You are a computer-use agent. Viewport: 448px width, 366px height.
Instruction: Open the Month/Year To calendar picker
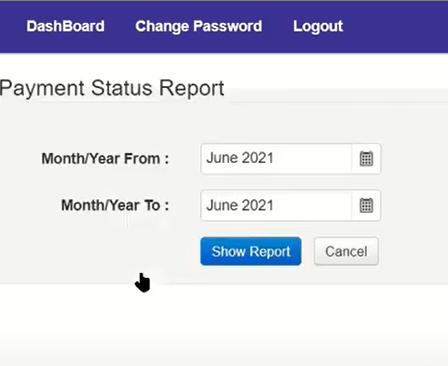click(x=366, y=205)
